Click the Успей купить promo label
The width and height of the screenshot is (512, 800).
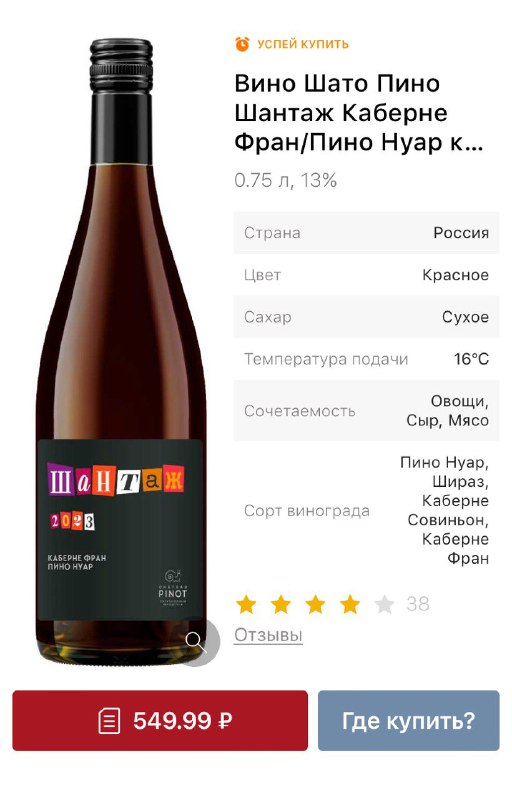(x=303, y=44)
